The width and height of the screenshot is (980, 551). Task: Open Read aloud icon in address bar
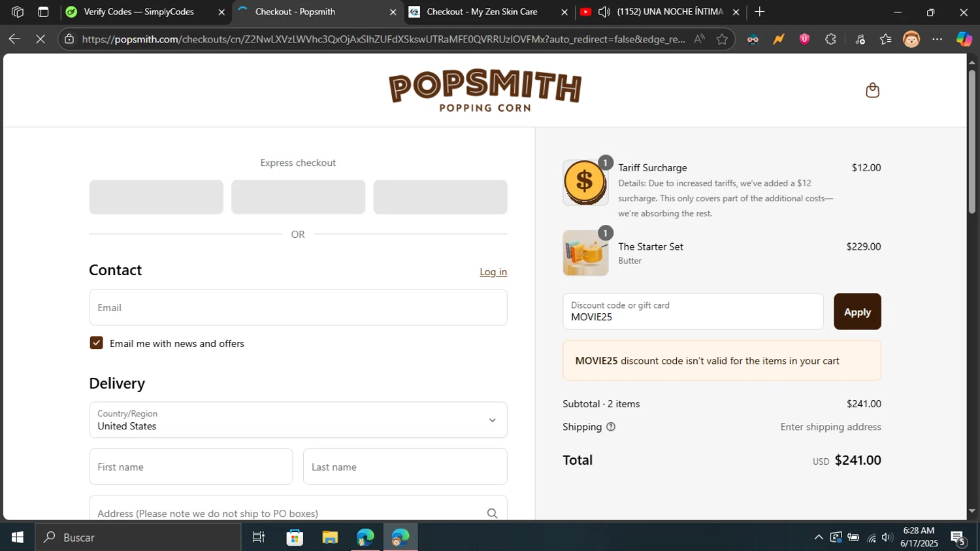(700, 39)
